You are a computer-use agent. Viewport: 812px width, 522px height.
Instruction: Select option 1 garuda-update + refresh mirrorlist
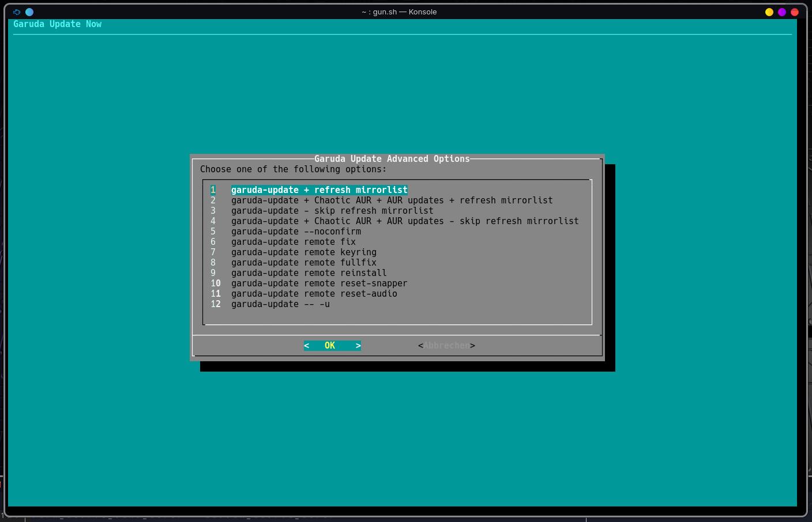309,190
